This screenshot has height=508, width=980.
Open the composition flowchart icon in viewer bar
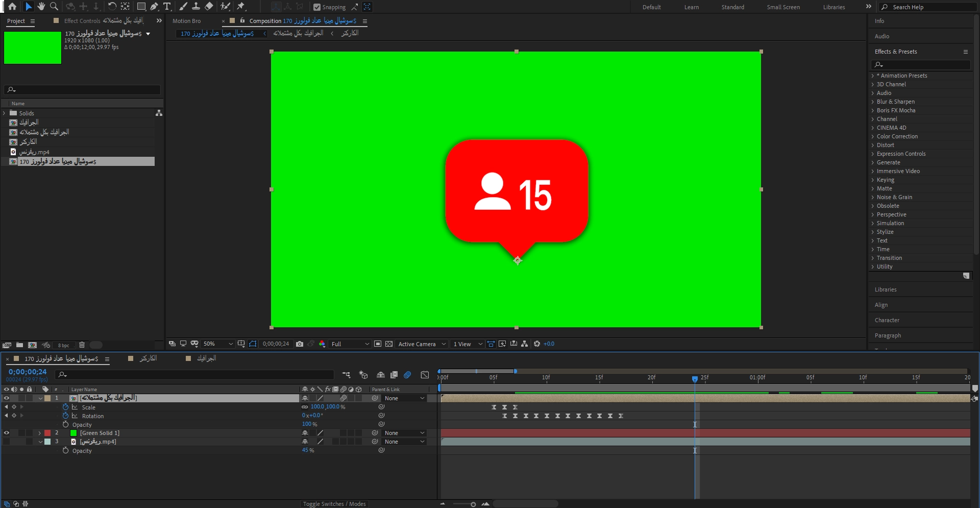[525, 344]
